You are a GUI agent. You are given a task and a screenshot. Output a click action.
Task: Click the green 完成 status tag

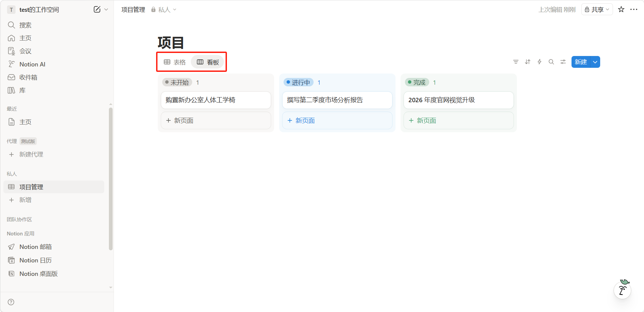tap(417, 82)
